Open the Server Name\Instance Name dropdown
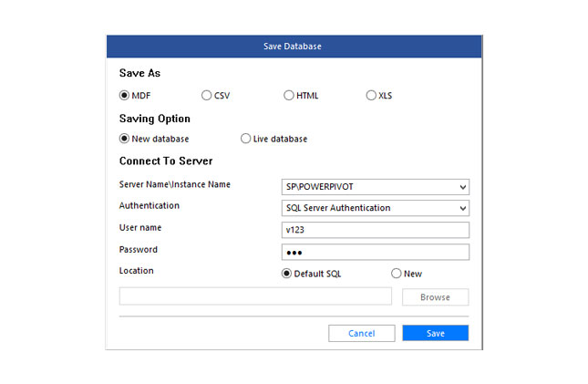This screenshot has height=384, width=588. 376,187
